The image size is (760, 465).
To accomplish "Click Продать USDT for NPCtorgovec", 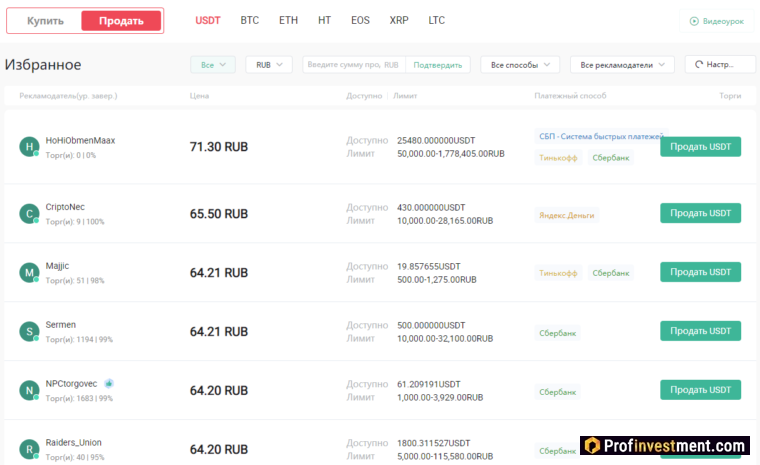I will [x=700, y=390].
